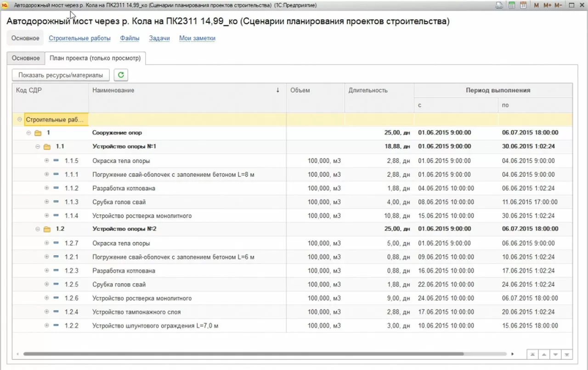
Task: Open the calendar icon in title bar
Action: pos(523,6)
